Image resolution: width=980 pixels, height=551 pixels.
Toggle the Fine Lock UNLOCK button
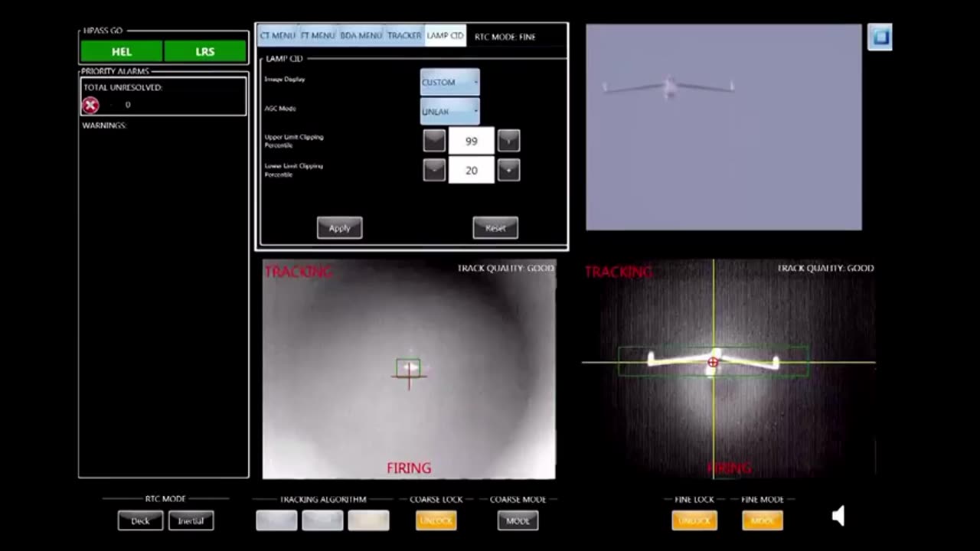tap(694, 520)
